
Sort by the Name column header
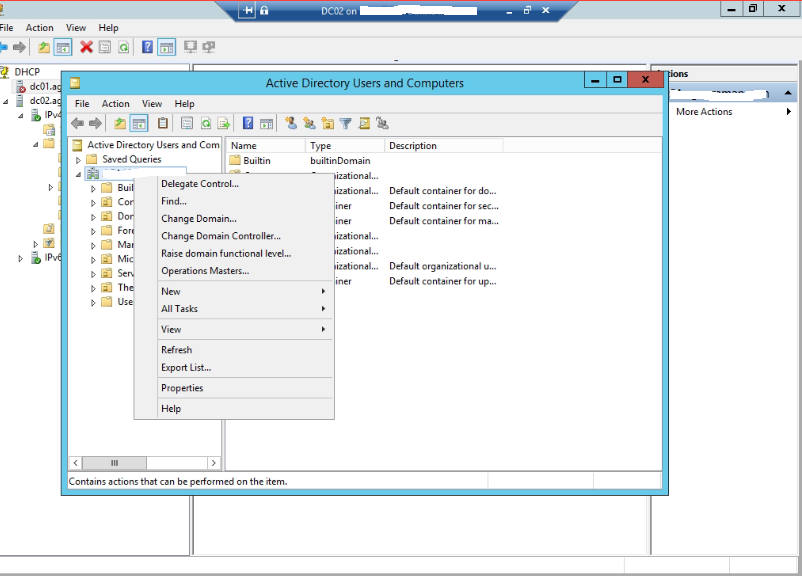pos(266,146)
